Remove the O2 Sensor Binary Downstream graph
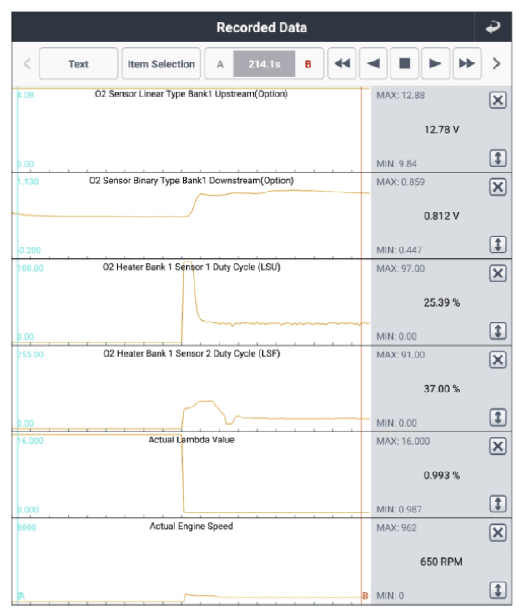 (x=497, y=187)
